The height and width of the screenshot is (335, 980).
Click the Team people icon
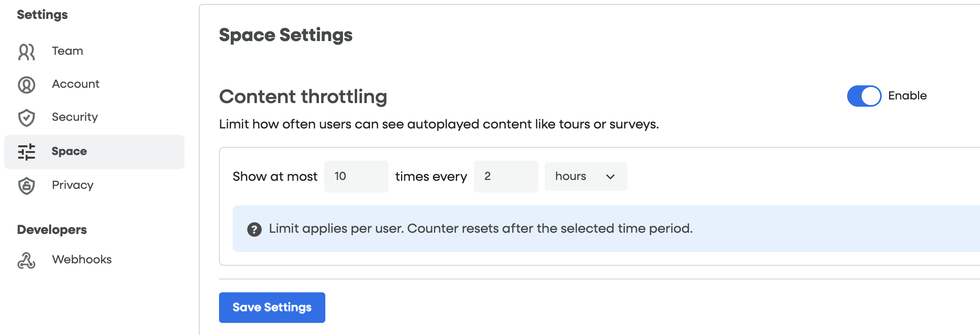(27, 52)
